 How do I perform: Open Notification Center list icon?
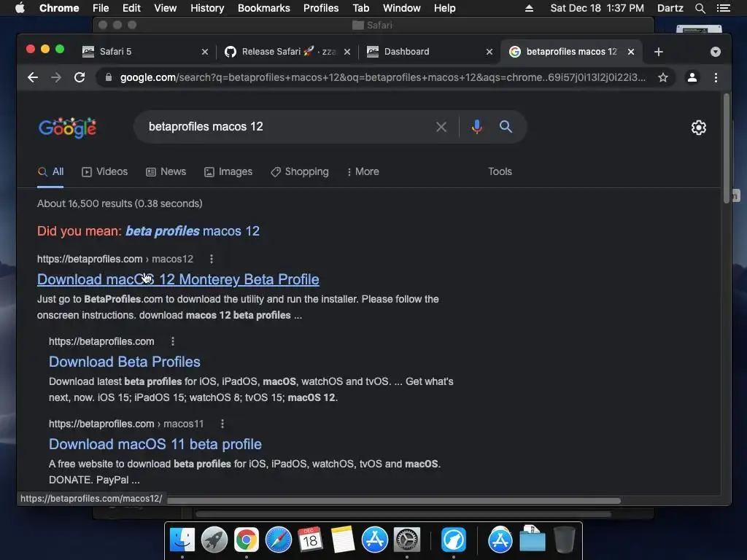click(724, 8)
